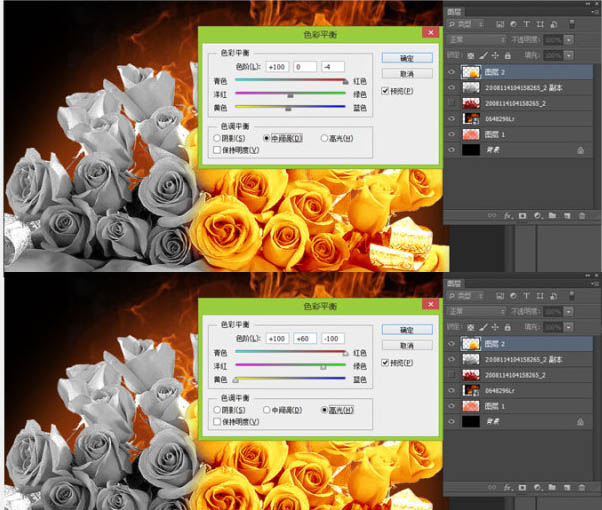Click the fx layer style icon in the upper Layers panel
Screen dimensions: 602x510
pyautogui.click(x=507, y=215)
